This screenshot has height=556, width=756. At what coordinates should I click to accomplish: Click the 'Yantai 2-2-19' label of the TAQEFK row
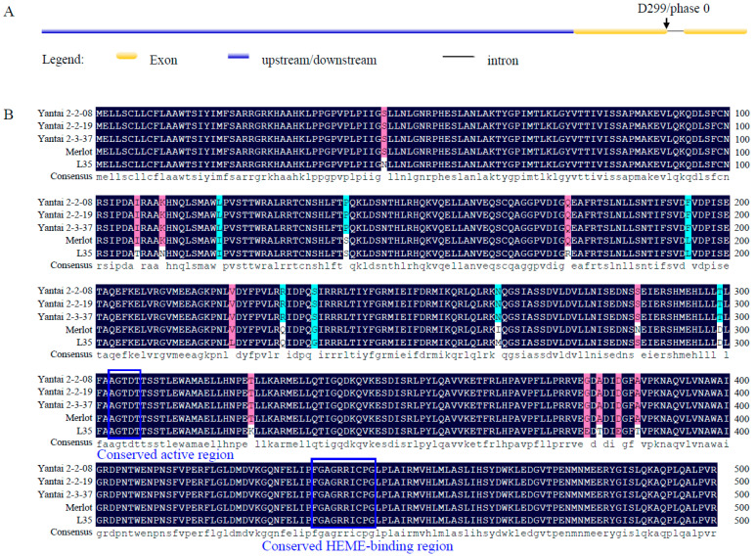point(65,304)
